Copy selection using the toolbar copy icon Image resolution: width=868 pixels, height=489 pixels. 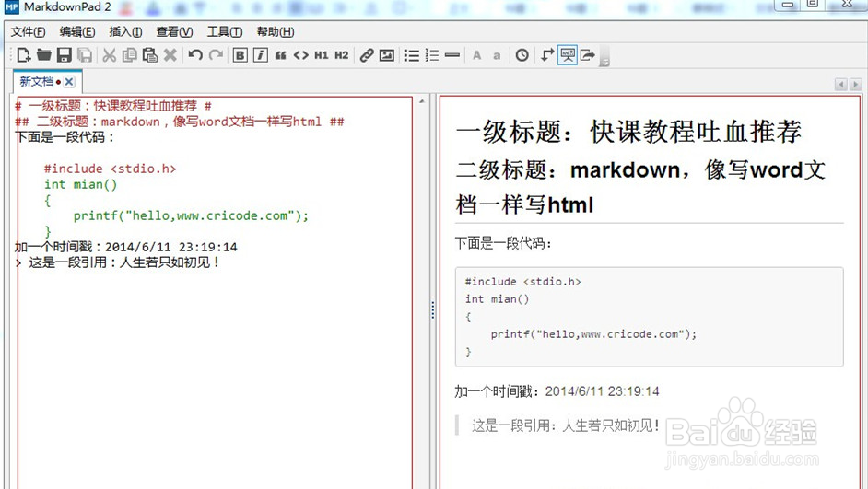click(130, 54)
